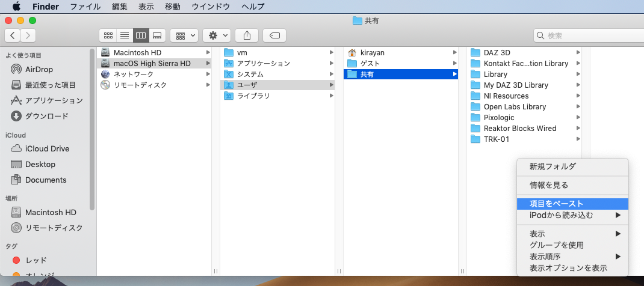This screenshot has width=644, height=286.
Task: Select ネットワーク in first column
Action: pos(155,74)
